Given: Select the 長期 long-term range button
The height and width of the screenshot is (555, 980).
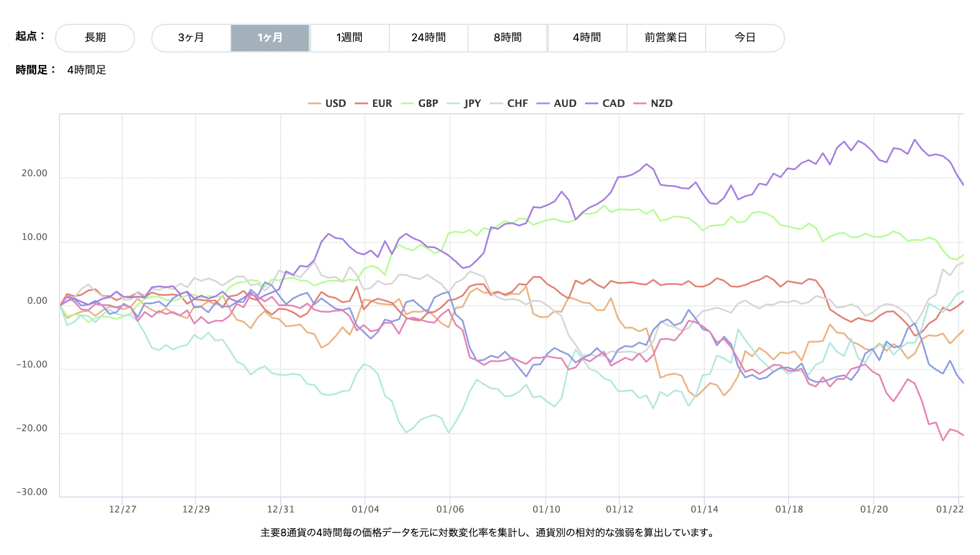Looking at the screenshot, I should [x=95, y=37].
